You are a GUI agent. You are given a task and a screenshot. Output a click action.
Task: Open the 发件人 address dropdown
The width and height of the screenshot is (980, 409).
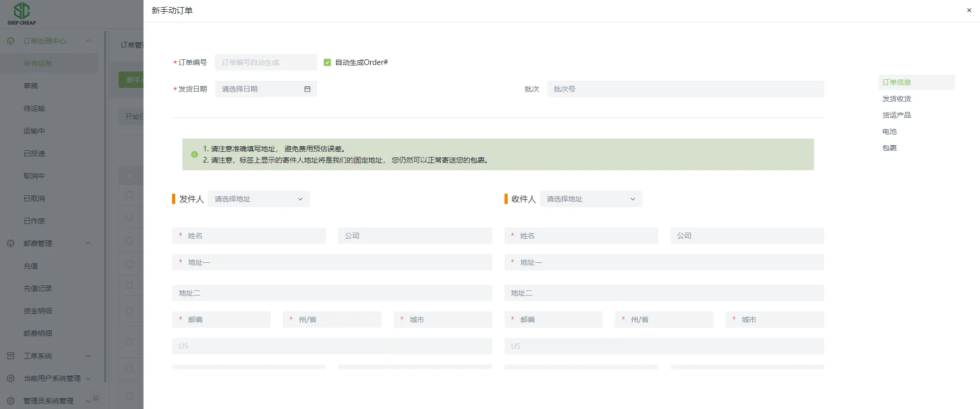258,199
